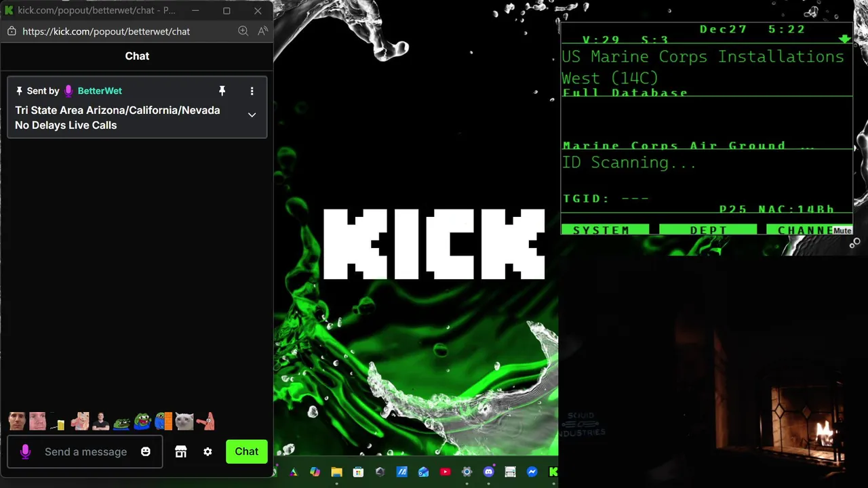This screenshot has height=488, width=868.
Task: Insert the first man's face emote
Action: 17,421
